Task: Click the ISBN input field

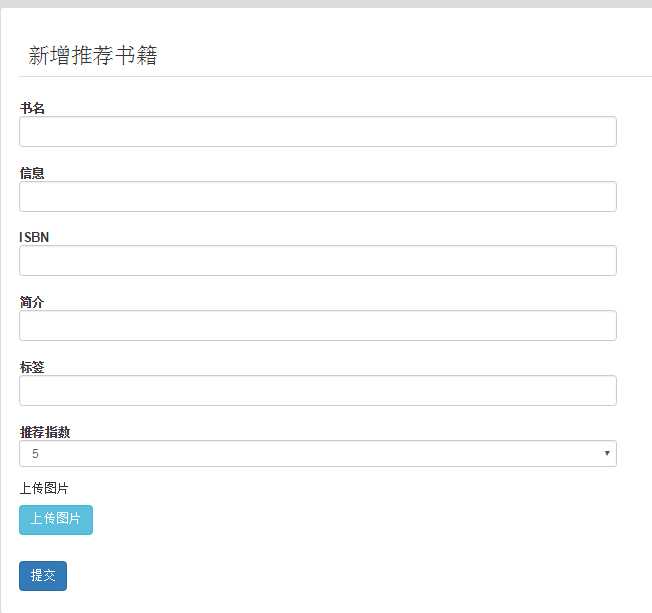Action: pyautogui.click(x=317, y=261)
